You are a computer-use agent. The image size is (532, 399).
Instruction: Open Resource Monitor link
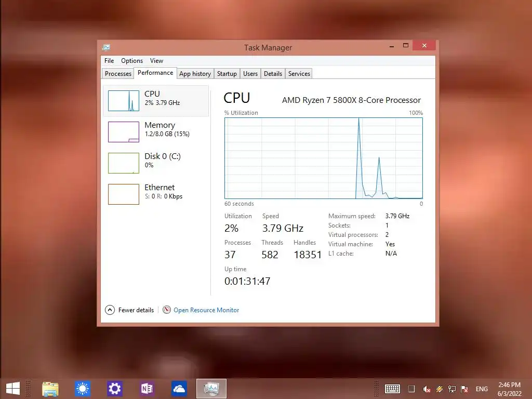click(206, 310)
